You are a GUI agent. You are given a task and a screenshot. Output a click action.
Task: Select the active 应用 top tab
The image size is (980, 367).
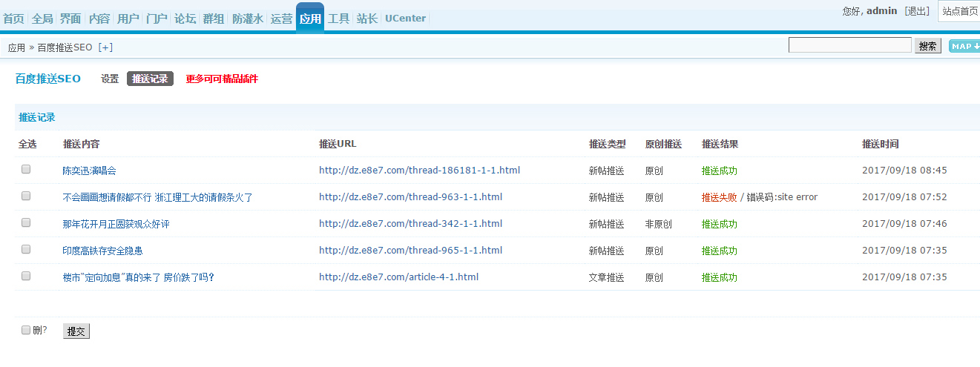[x=310, y=18]
